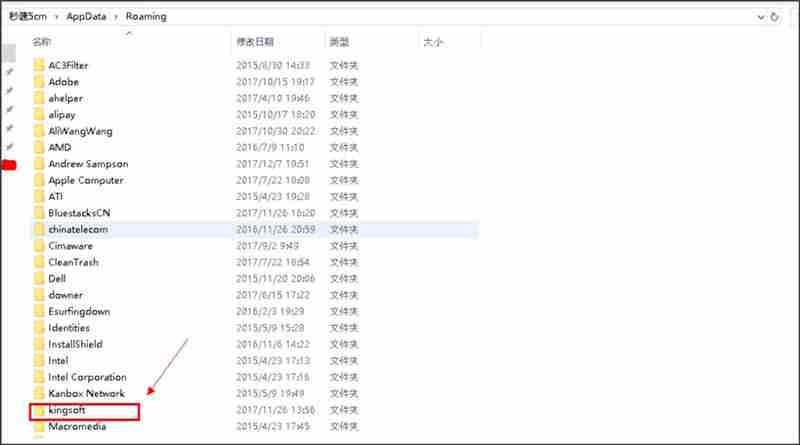
Task: Select the Dell folder icon
Action: tap(39, 279)
